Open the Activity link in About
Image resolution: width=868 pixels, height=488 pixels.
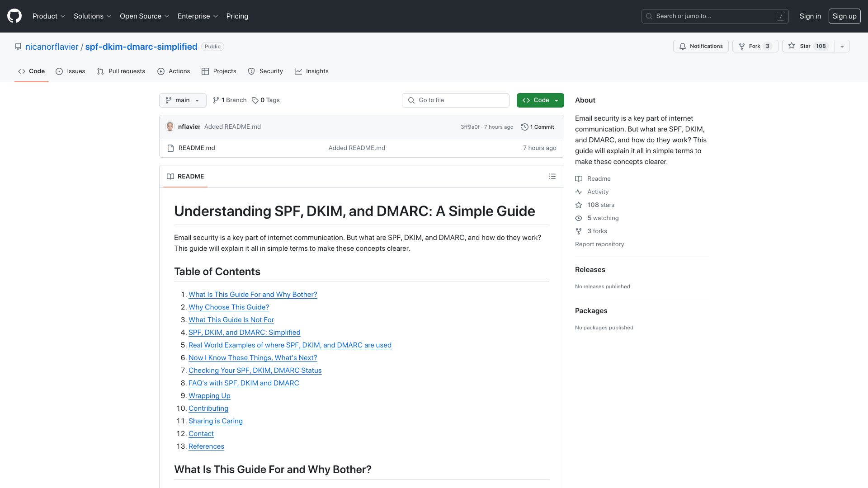tap(592, 192)
